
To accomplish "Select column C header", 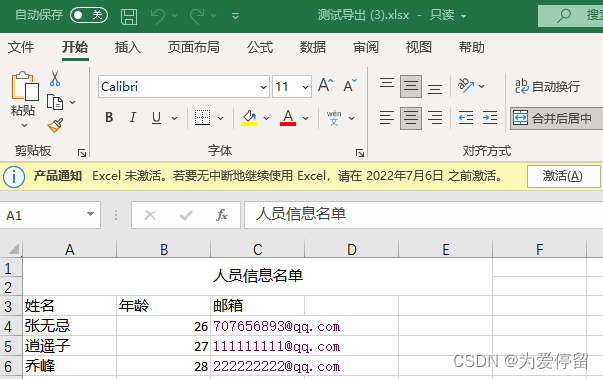I will (x=258, y=249).
